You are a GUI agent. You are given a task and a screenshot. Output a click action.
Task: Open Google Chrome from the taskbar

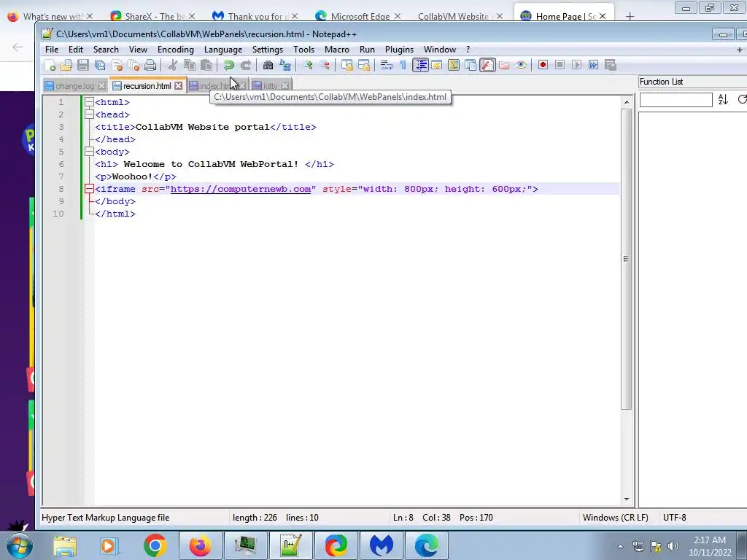(x=155, y=545)
